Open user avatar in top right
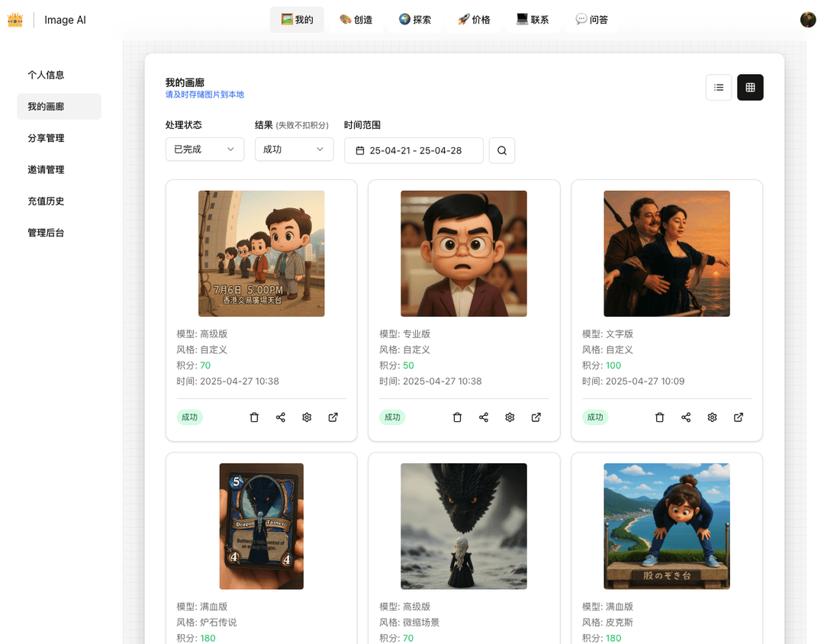This screenshot has height=644, width=824. coord(808,20)
